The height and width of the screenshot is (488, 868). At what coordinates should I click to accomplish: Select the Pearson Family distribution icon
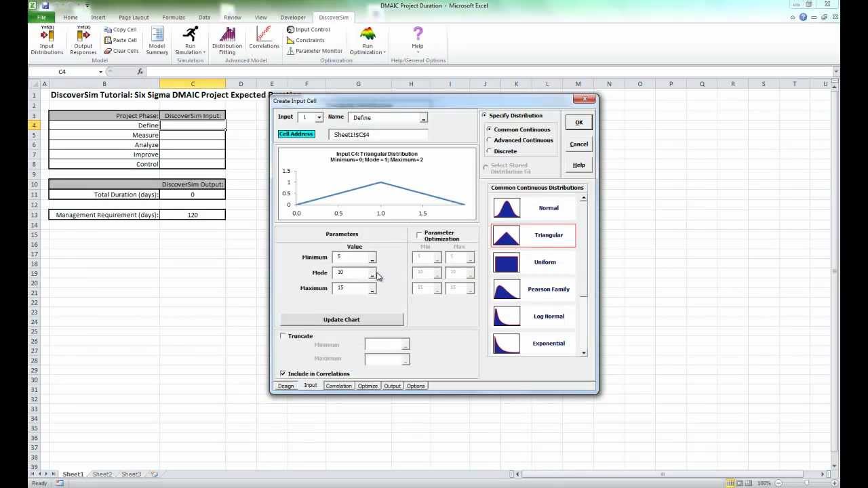(x=507, y=289)
